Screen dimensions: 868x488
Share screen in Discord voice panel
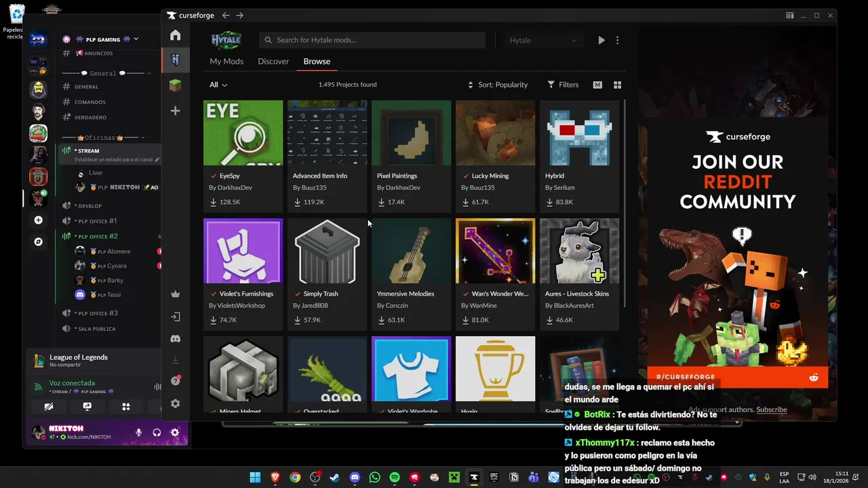coord(87,407)
